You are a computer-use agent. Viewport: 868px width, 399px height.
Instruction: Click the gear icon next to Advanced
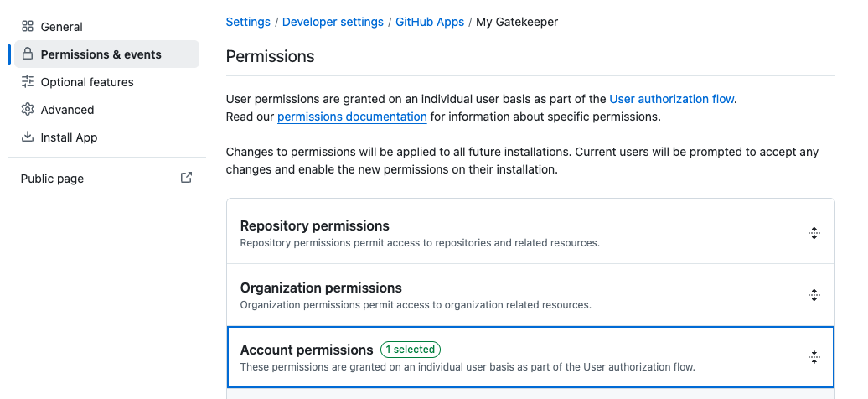coord(28,110)
